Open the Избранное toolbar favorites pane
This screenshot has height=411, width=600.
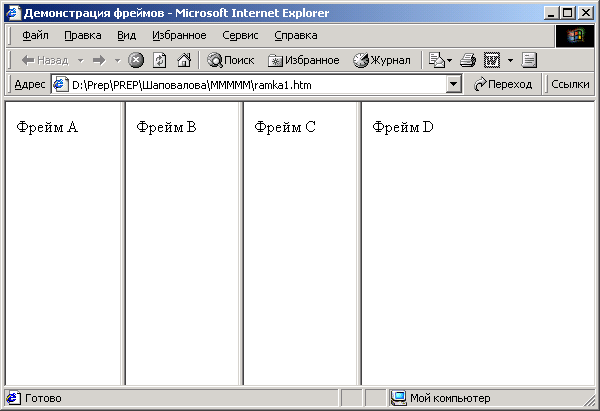[303, 60]
